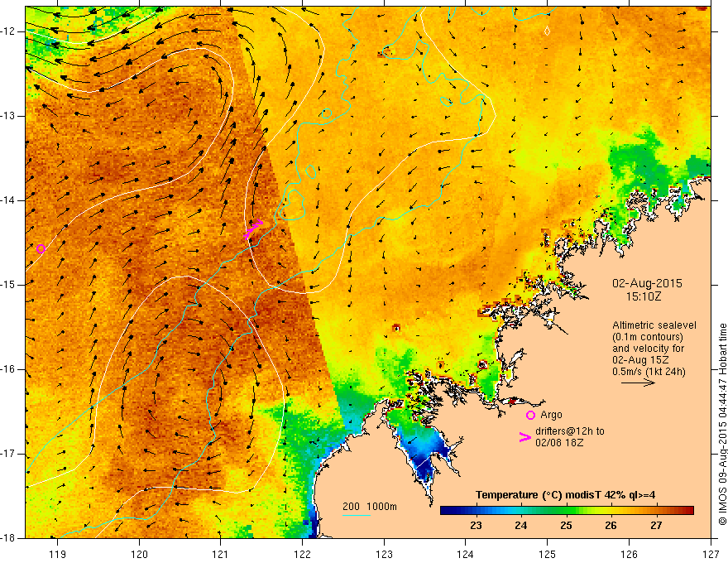This screenshot has width=728, height=563.
Task: Click the temperature colorbar at 23
Action: coord(476,511)
